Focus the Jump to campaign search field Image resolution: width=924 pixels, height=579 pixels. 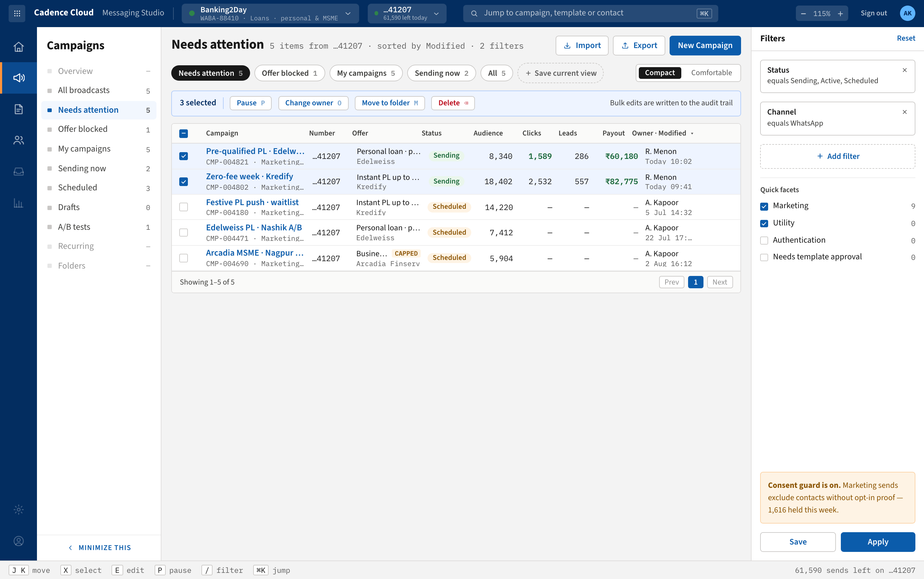pyautogui.click(x=590, y=14)
